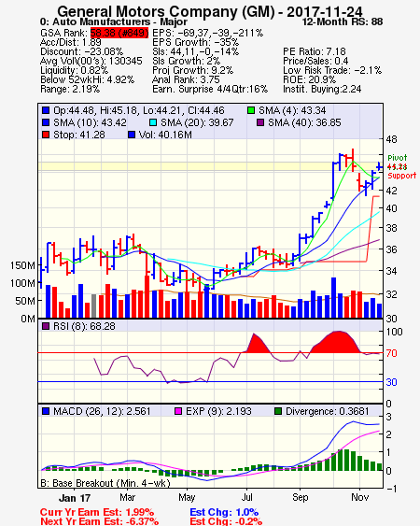Click the May date axis label
This screenshot has height=526, width=420.
tap(187, 497)
